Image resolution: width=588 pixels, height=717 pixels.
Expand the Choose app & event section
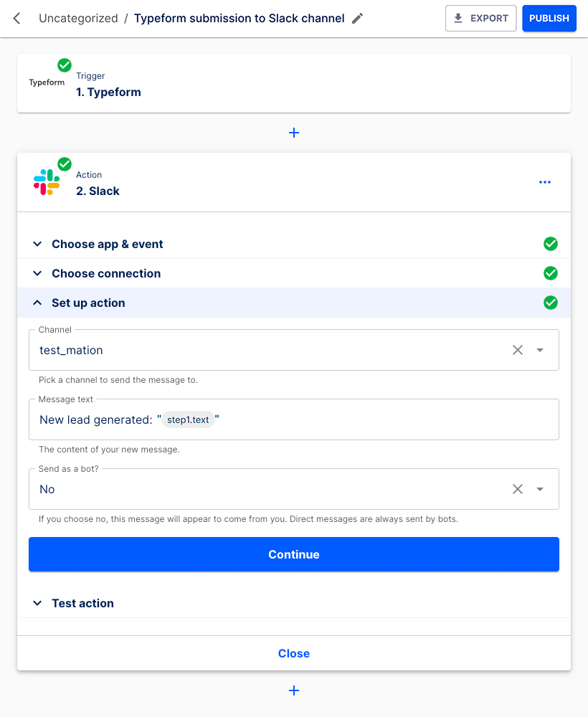click(x=108, y=244)
